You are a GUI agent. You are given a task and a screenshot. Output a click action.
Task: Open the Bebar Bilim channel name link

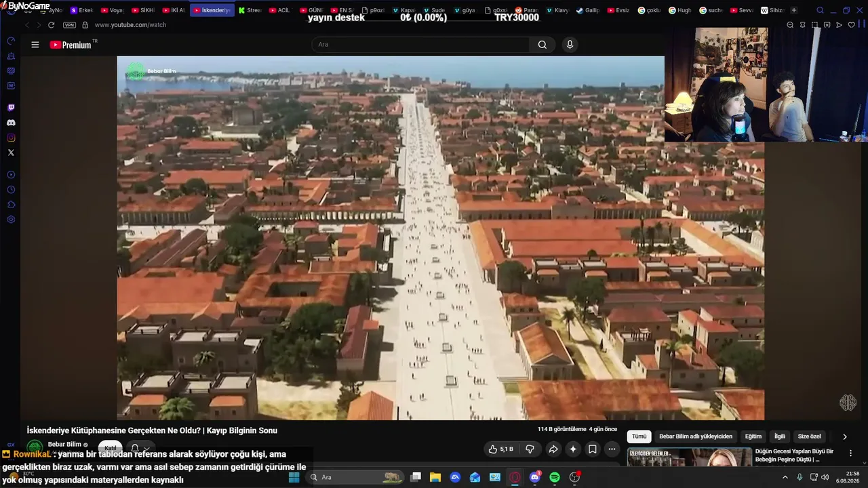64,445
